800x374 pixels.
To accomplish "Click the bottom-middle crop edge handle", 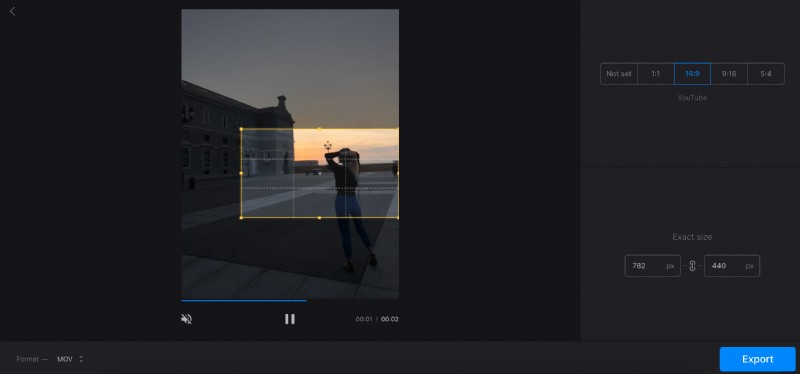I will (319, 218).
